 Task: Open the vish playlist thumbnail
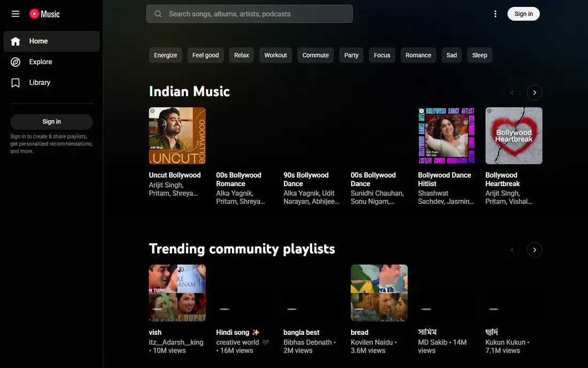point(177,293)
